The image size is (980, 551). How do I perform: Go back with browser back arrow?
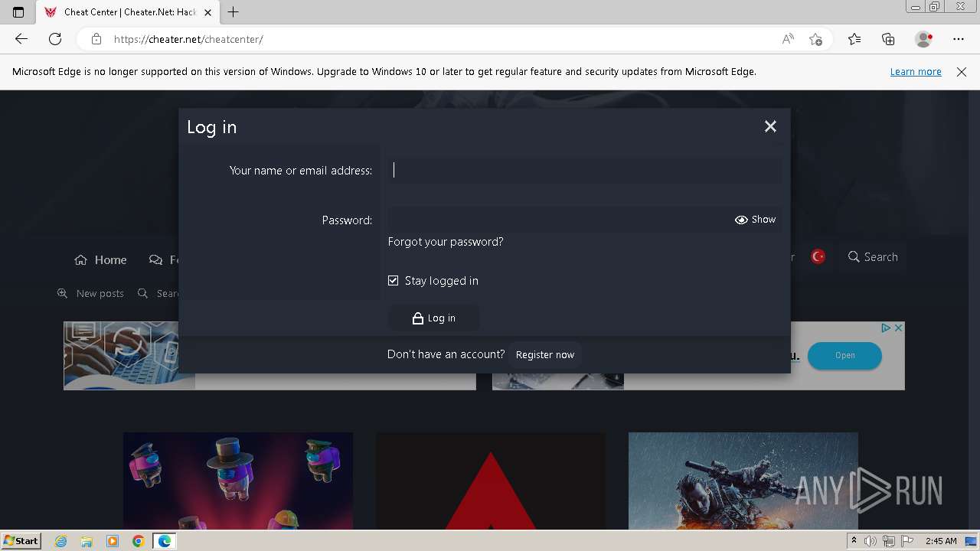(21, 39)
